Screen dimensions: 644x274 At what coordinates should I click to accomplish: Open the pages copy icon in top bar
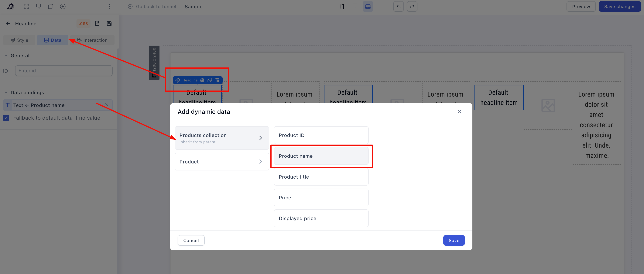[x=50, y=6]
